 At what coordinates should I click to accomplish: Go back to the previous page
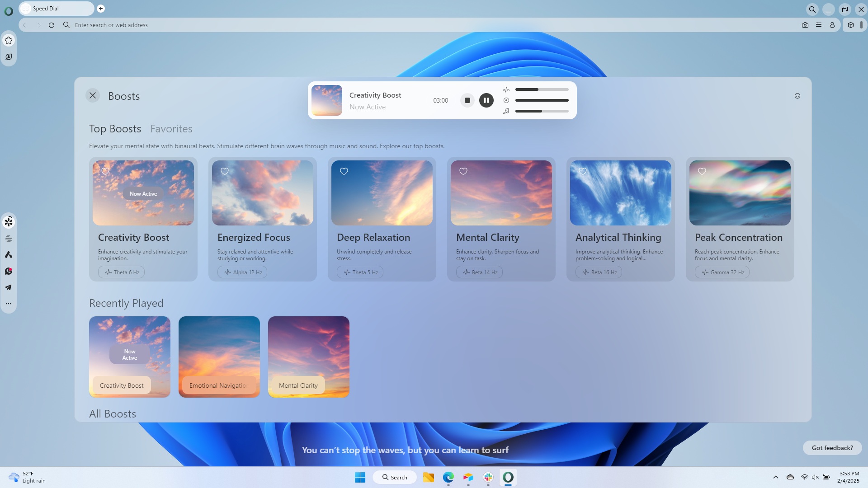(25, 25)
